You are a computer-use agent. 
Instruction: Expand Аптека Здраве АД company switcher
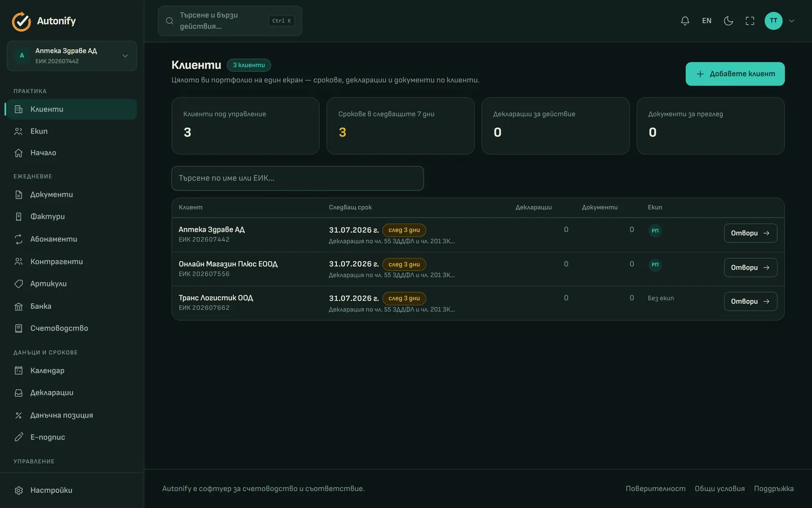[x=72, y=56]
